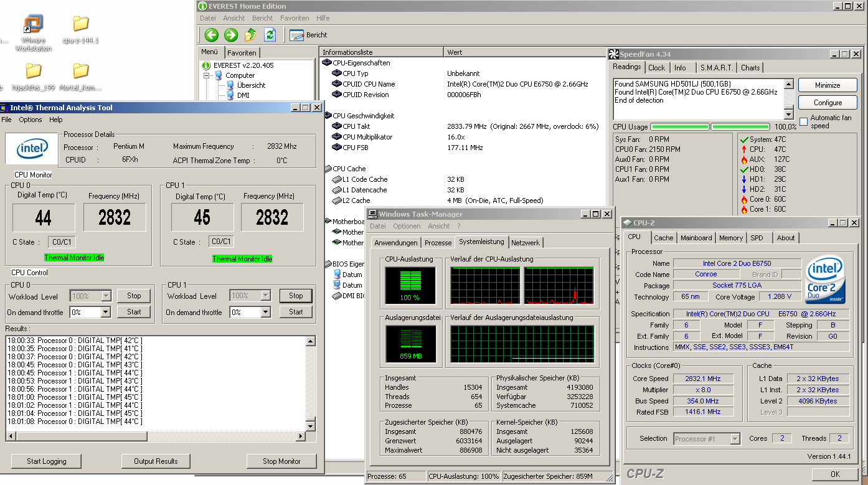Open the CPU-Z Memory tab

(731, 238)
